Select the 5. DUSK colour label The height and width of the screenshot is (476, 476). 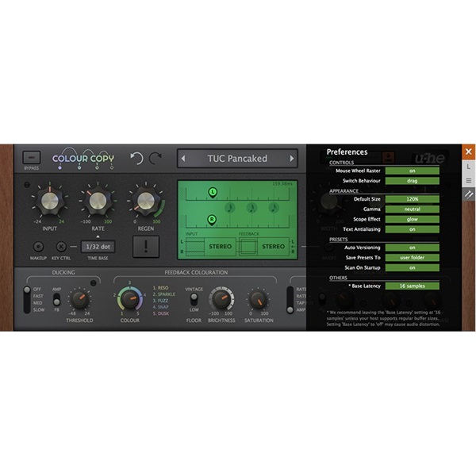pyautogui.click(x=161, y=313)
